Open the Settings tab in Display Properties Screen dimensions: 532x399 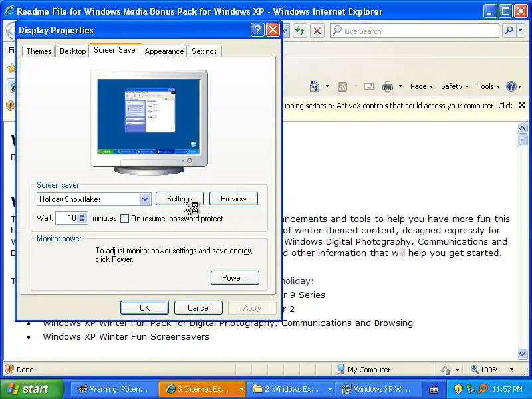click(x=204, y=51)
